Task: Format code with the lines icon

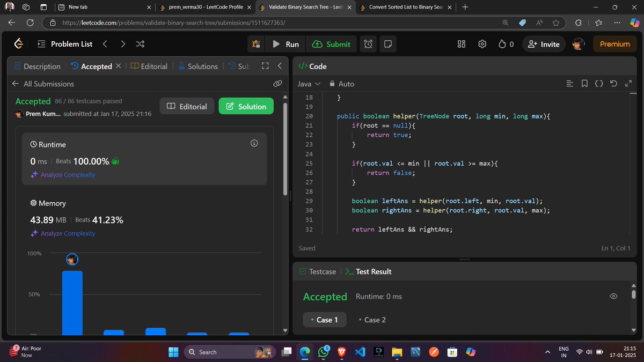Action: pos(570,84)
